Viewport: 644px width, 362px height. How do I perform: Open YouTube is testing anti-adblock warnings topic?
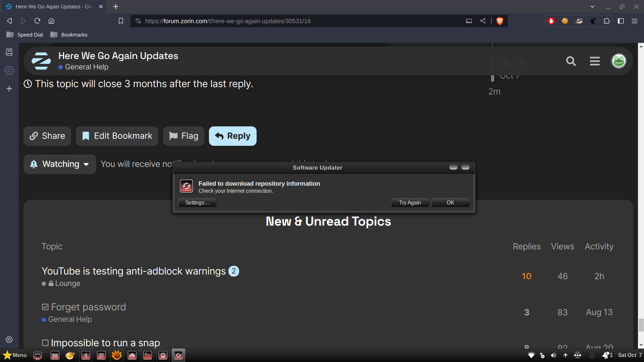[133, 271]
